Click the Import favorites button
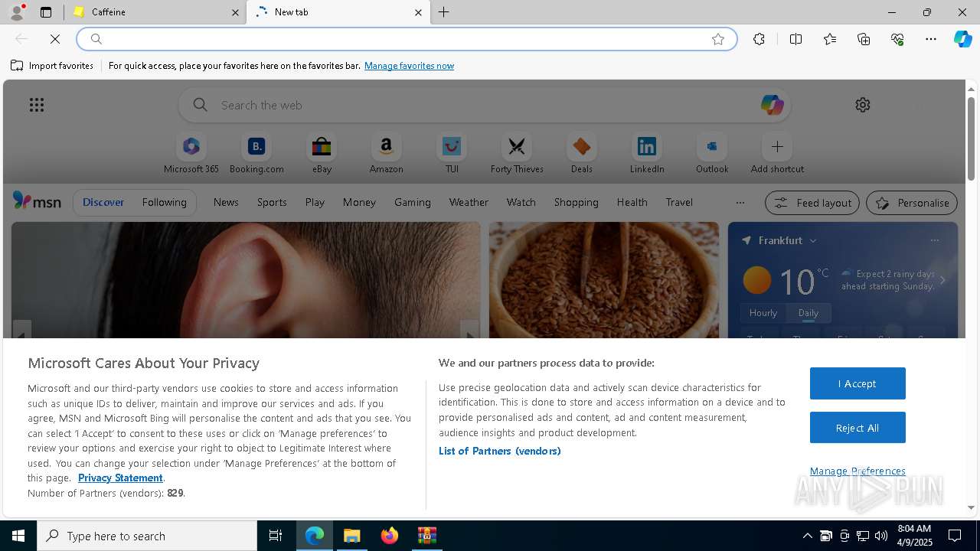The height and width of the screenshot is (551, 980). (52, 66)
